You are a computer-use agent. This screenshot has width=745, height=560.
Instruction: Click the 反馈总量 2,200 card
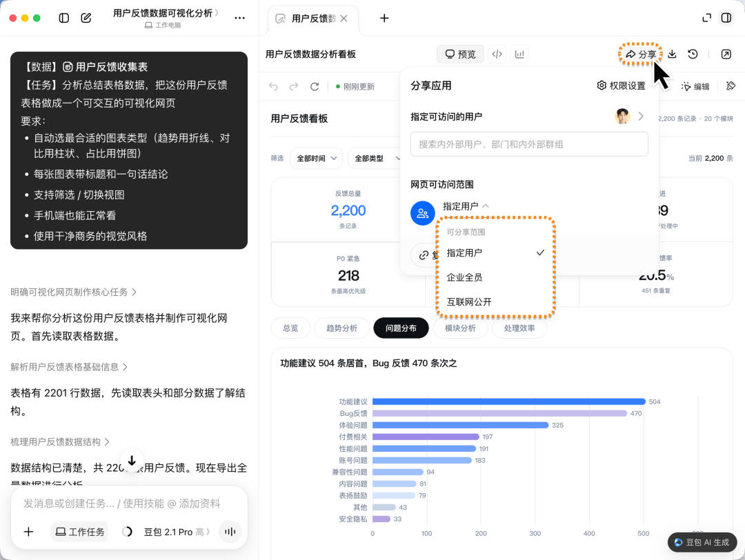[348, 210]
